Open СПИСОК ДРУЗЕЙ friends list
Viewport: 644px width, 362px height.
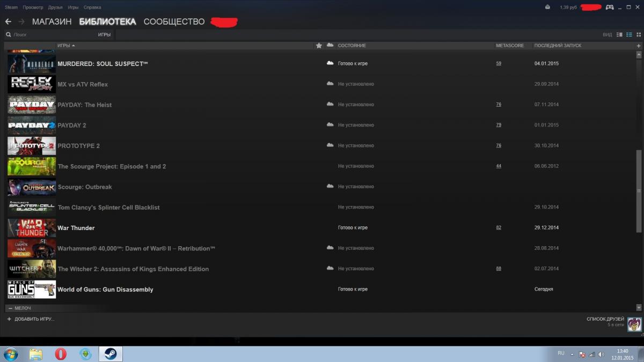click(x=605, y=319)
